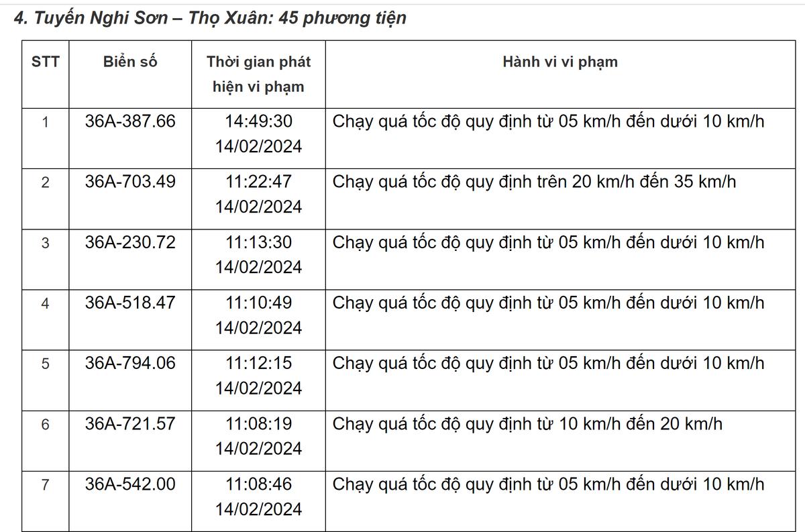This screenshot has width=805, height=532.
Task: Click the "Thời gian phát hiện vi phạm" header
Action: [x=258, y=74]
